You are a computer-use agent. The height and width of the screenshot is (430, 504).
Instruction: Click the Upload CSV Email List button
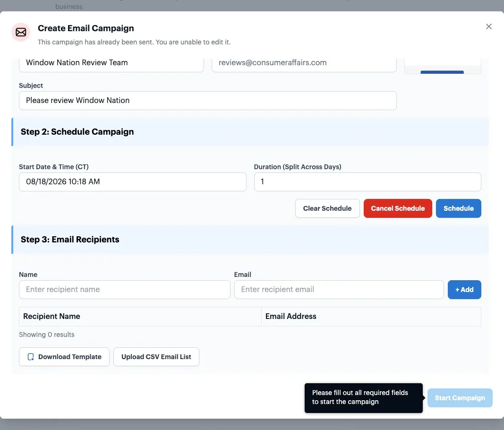pos(156,357)
